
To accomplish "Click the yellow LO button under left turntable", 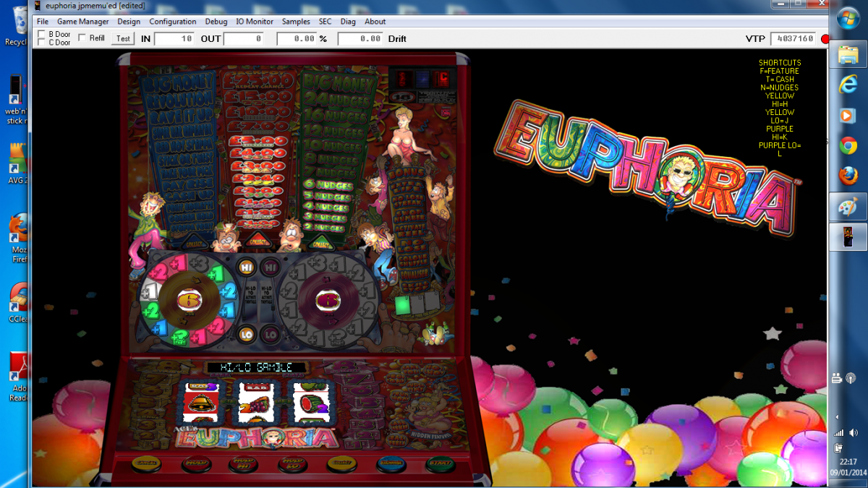I will tap(246, 334).
